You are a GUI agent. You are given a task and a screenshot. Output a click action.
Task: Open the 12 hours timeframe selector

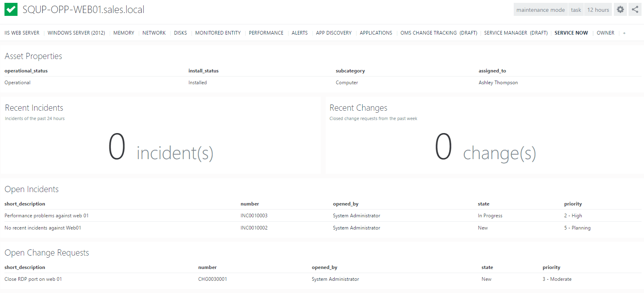pos(598,10)
